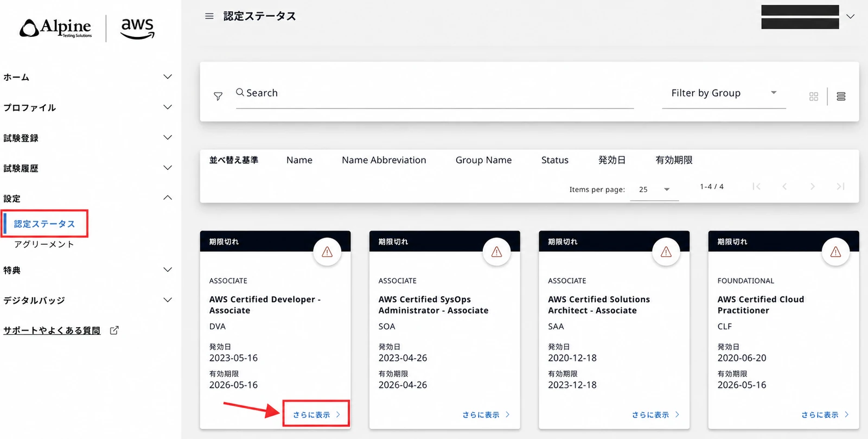The height and width of the screenshot is (439, 868).
Task: Go to the next results page
Action: click(812, 187)
